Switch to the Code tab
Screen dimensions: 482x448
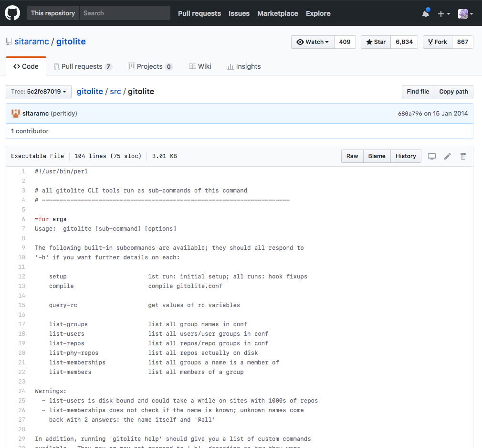coord(26,66)
